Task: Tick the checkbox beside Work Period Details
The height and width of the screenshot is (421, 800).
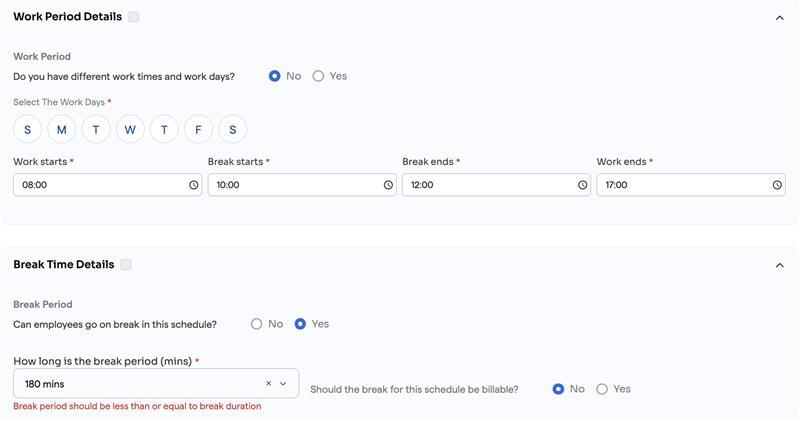Action: tap(134, 17)
